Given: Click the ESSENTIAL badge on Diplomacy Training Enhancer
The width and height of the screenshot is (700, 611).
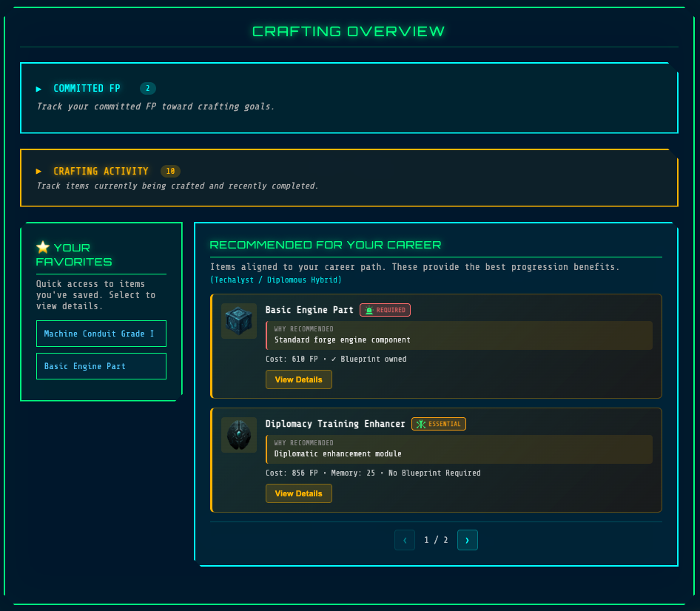Looking at the screenshot, I should coord(438,424).
